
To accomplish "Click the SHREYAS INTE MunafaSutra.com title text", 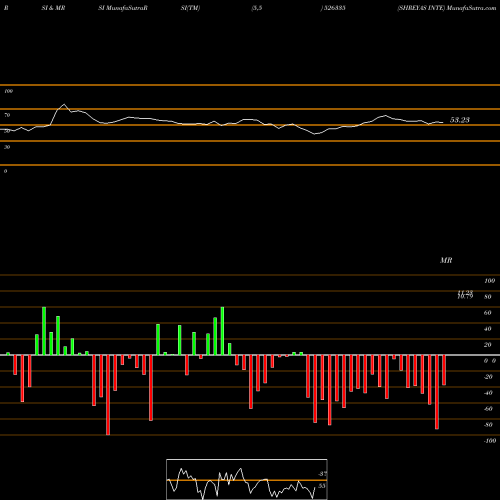I will [x=447, y=8].
